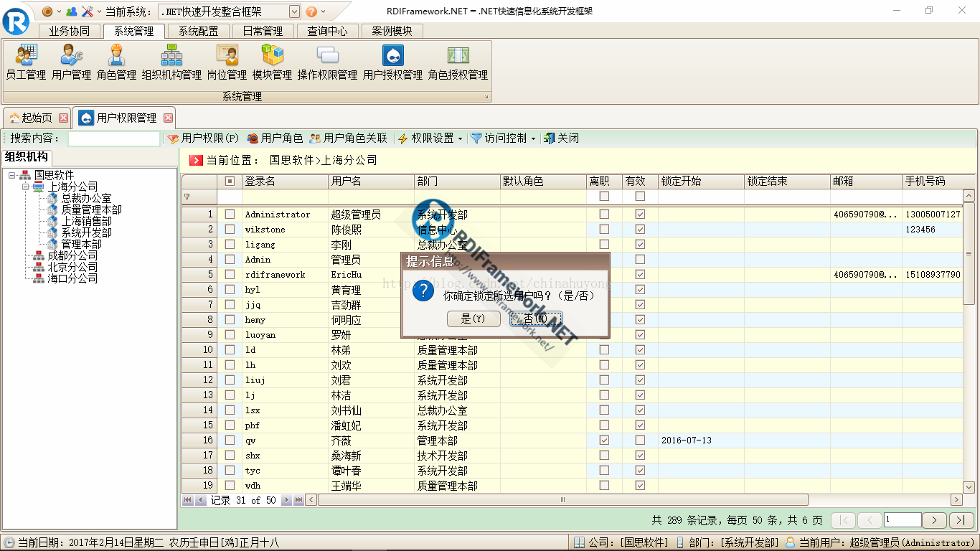Click the users icon in quick access bar

71,11
